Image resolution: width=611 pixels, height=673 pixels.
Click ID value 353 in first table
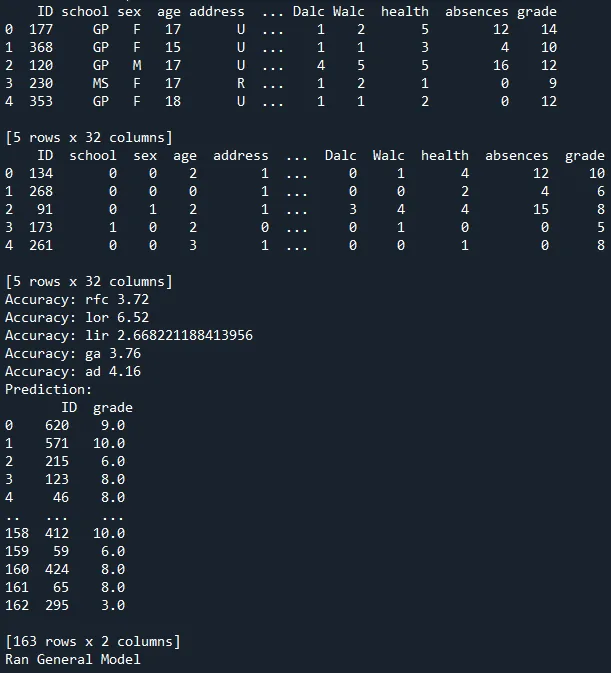click(x=41, y=101)
